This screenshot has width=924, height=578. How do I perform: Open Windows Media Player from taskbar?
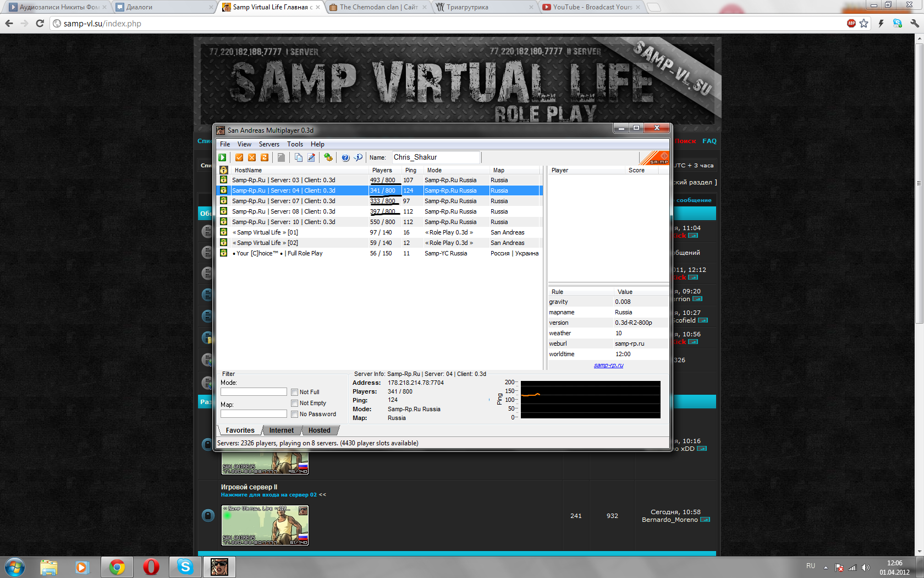tap(82, 567)
